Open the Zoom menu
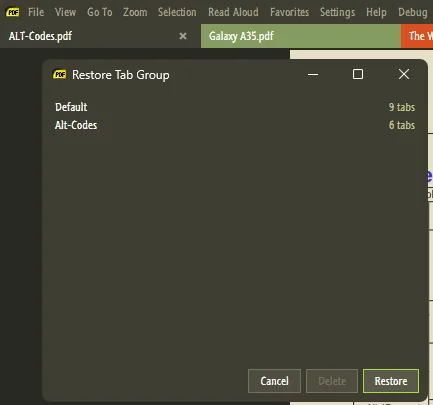433x405 pixels. click(x=135, y=12)
